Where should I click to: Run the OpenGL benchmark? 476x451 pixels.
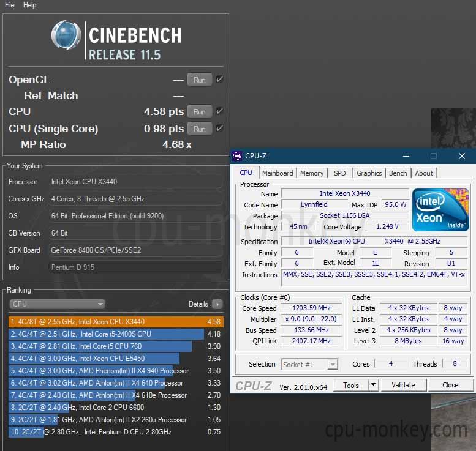tap(200, 80)
